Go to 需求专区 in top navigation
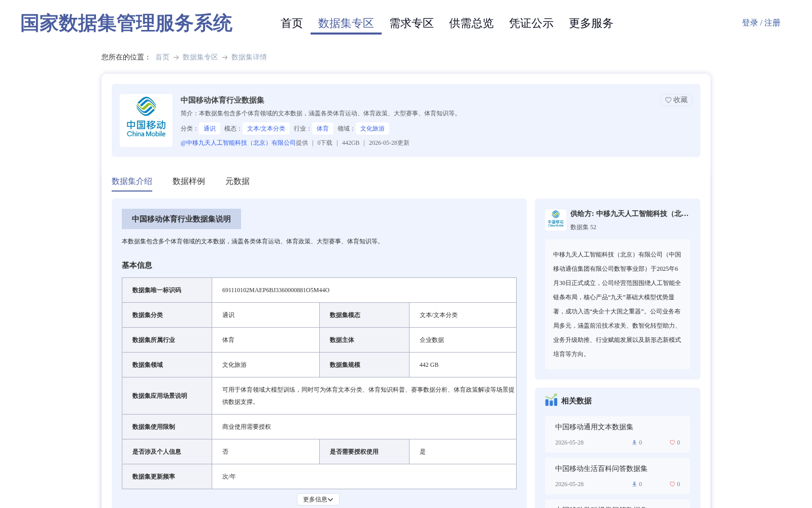The width and height of the screenshot is (812, 508). 412,23
